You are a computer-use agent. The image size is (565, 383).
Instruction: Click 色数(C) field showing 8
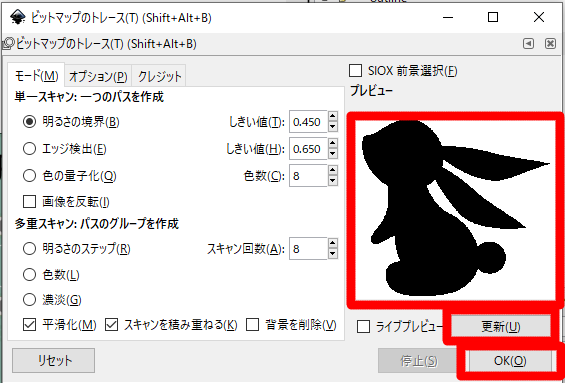[x=308, y=176]
